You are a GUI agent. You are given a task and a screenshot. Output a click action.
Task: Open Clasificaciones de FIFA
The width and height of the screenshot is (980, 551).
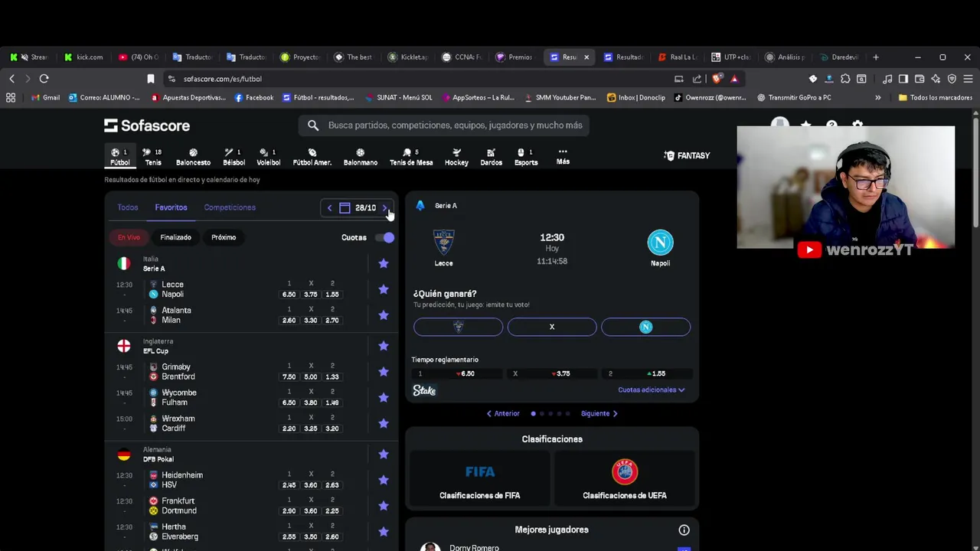pos(479,479)
